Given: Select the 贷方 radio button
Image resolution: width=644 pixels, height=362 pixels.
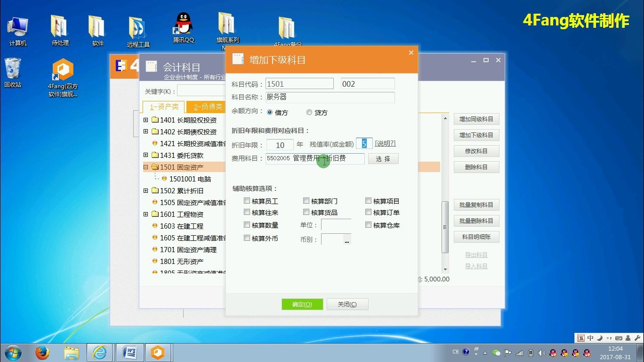Looking at the screenshot, I should [x=309, y=113].
